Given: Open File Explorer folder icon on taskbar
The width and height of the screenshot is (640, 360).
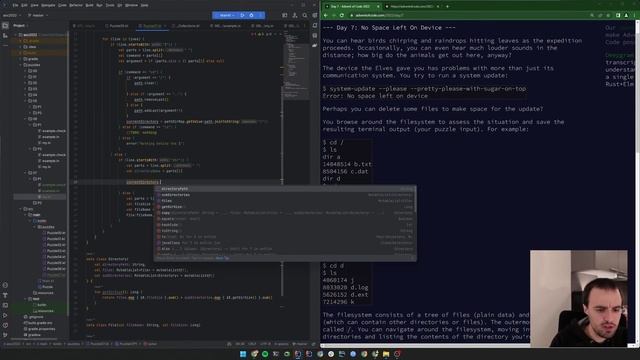Looking at the screenshot, I should [386, 354].
